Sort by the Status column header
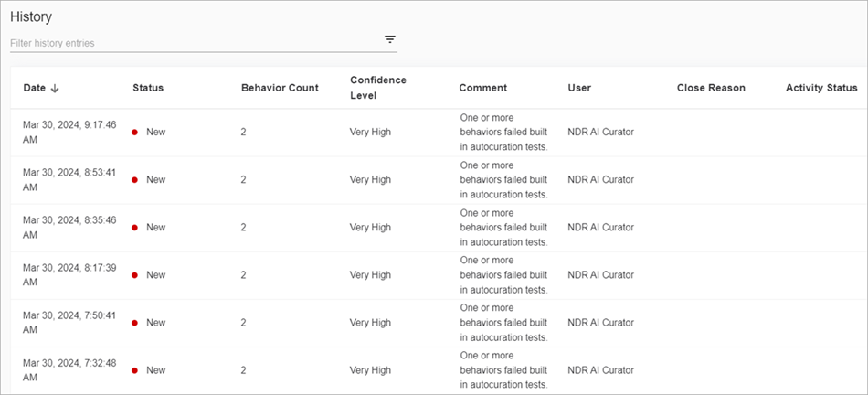Screen dimensions: 868x395 (x=148, y=88)
